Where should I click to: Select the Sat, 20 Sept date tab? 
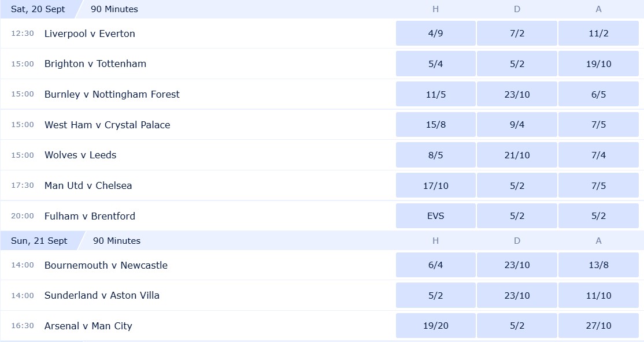click(x=38, y=9)
